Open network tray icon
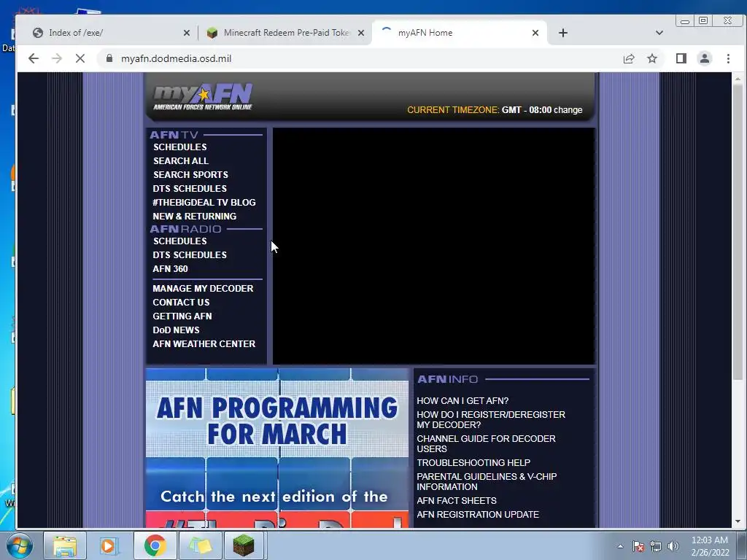The height and width of the screenshot is (560, 747). (656, 546)
